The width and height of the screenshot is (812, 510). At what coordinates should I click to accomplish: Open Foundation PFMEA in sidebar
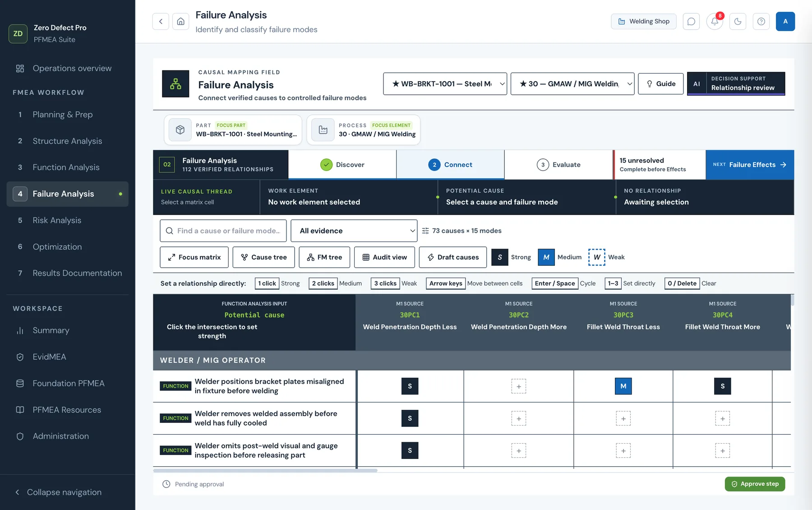(x=68, y=383)
